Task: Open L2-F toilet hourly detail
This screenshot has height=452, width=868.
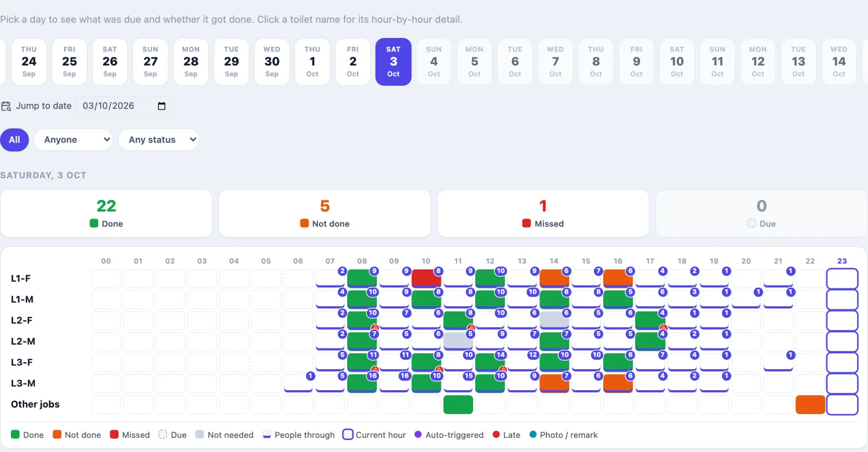Action: click(x=22, y=320)
